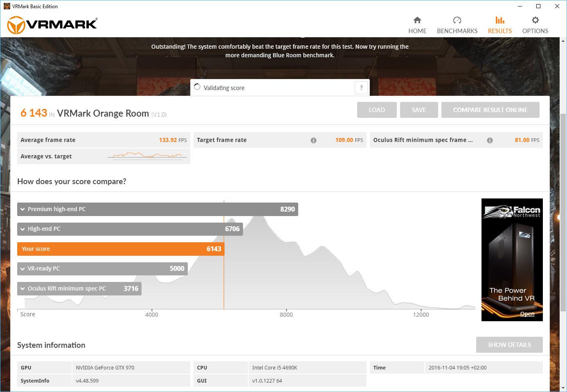Click the GUI v1.0.1227 64 value
Image resolution: width=567 pixels, height=392 pixels.
point(267,381)
